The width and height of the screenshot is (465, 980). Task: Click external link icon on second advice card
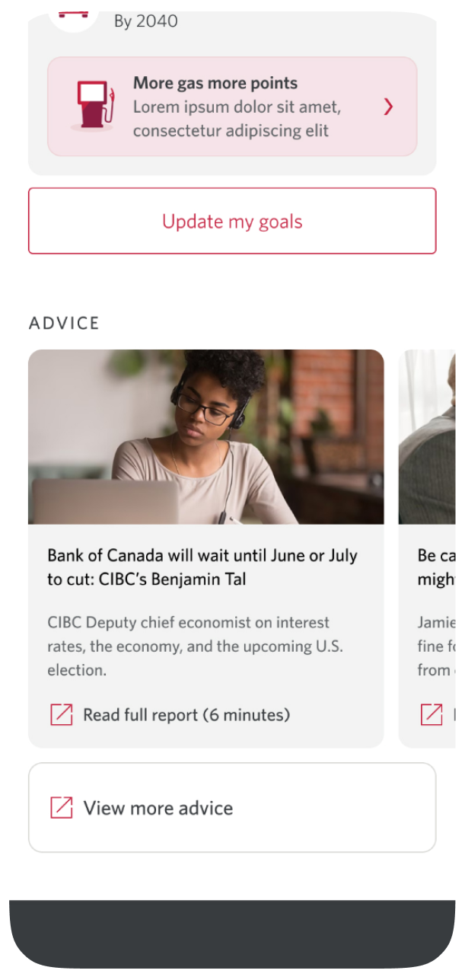[x=432, y=715]
